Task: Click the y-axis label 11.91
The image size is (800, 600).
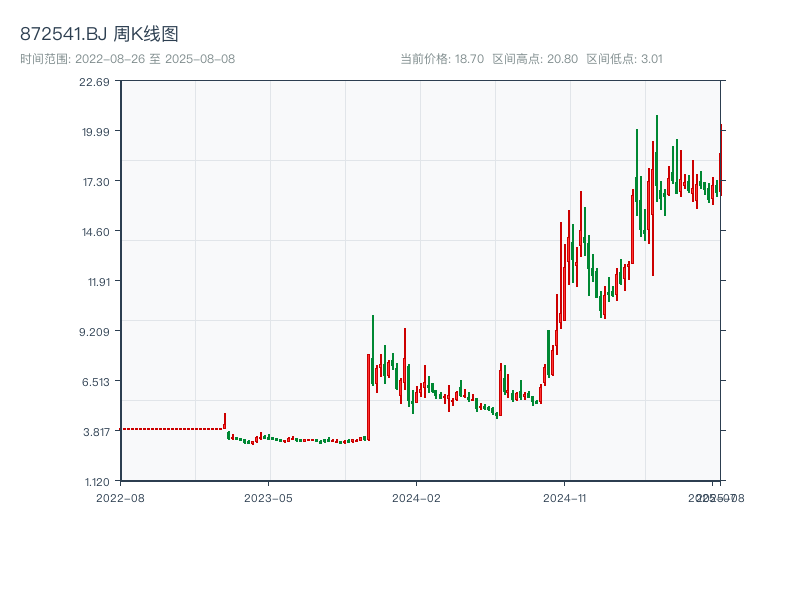Action: pos(99,282)
